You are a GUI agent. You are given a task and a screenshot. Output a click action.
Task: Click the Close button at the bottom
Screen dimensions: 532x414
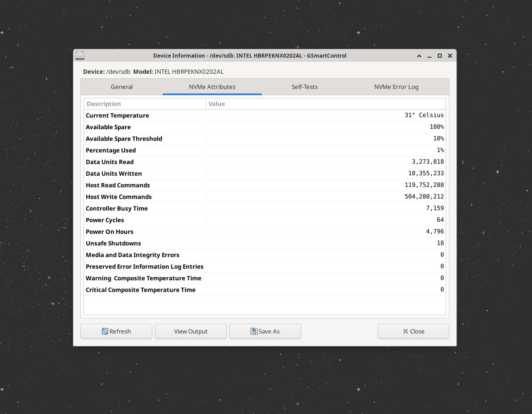(x=413, y=331)
